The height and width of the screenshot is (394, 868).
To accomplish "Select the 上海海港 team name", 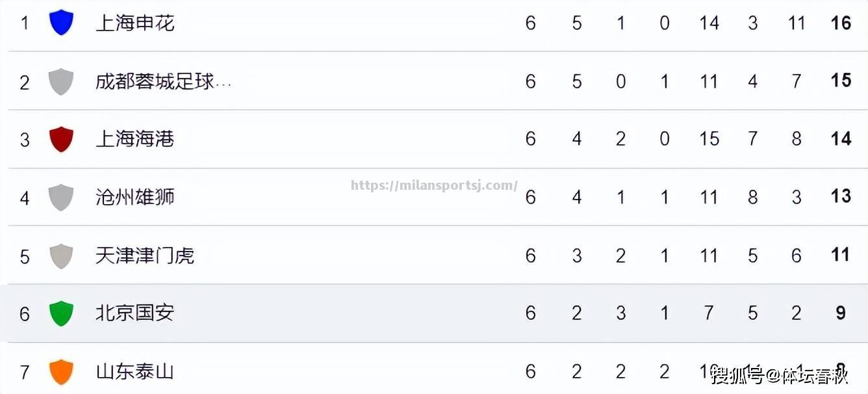I will coord(135,139).
